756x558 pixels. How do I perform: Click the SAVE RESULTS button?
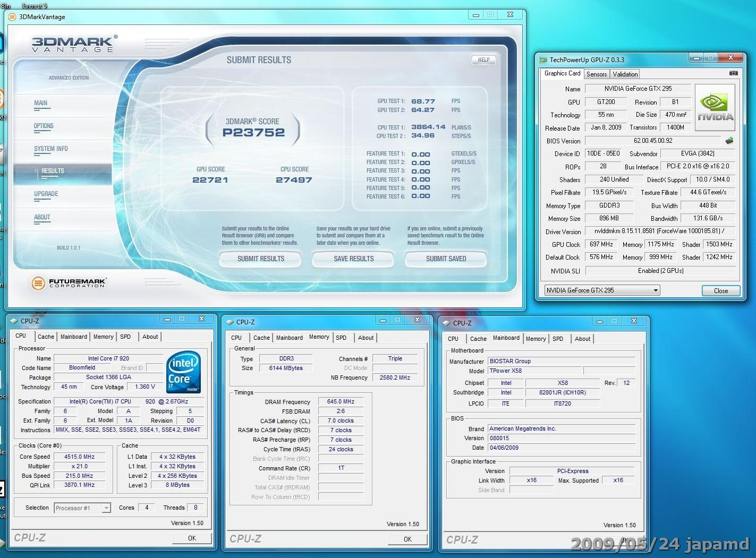pos(354,259)
